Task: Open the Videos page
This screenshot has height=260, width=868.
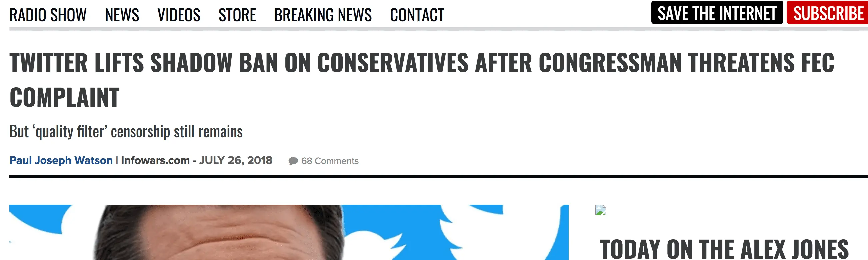Action: [179, 15]
